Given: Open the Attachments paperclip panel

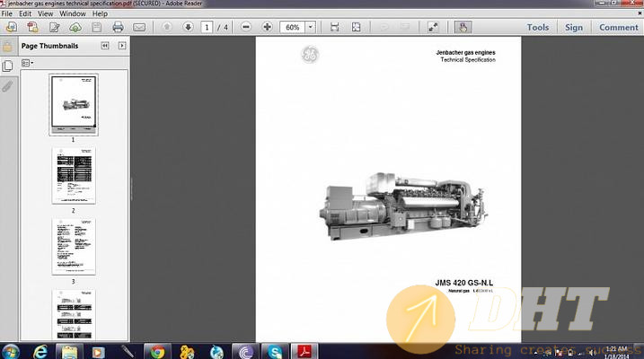Looking at the screenshot, I should pyautogui.click(x=7, y=86).
